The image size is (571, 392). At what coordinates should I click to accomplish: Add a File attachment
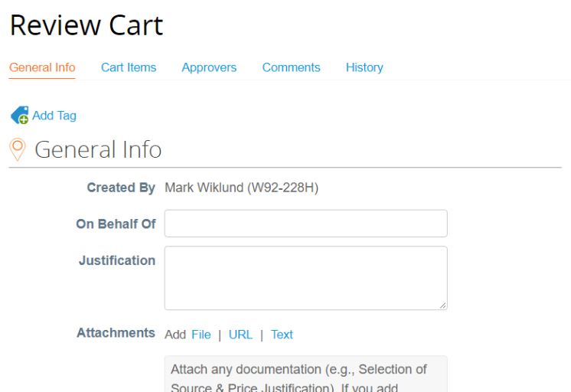(x=201, y=335)
